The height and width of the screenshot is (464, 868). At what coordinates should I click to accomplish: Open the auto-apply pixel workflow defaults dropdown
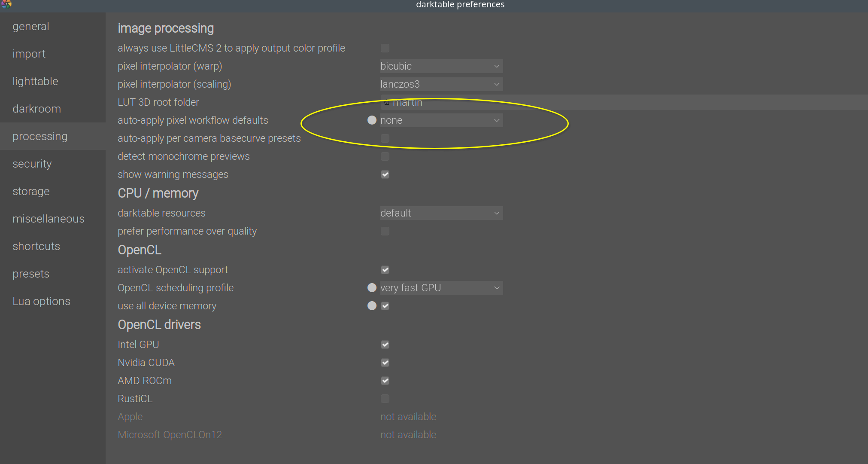pos(441,120)
